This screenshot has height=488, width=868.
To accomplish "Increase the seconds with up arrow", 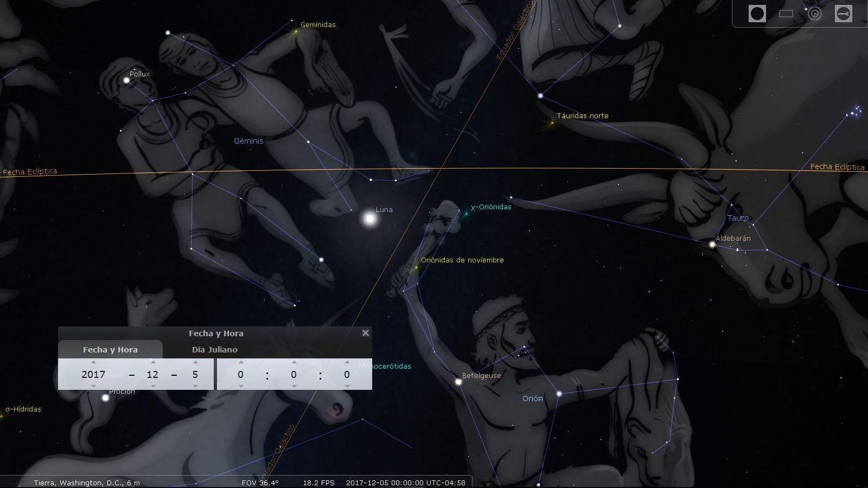I will coord(347,362).
